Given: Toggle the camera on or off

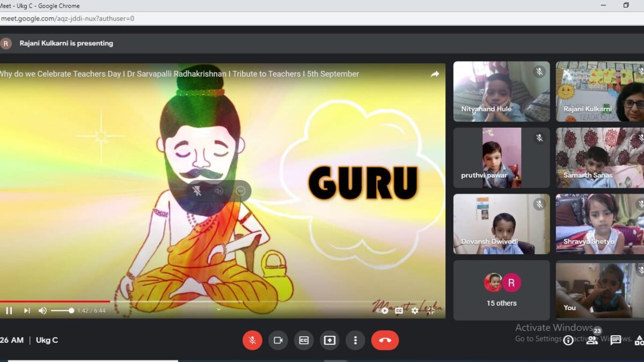Looking at the screenshot, I should click(278, 340).
